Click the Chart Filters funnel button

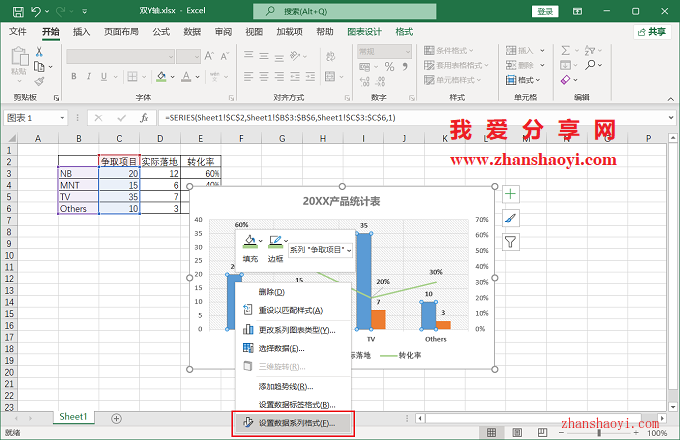(x=510, y=242)
